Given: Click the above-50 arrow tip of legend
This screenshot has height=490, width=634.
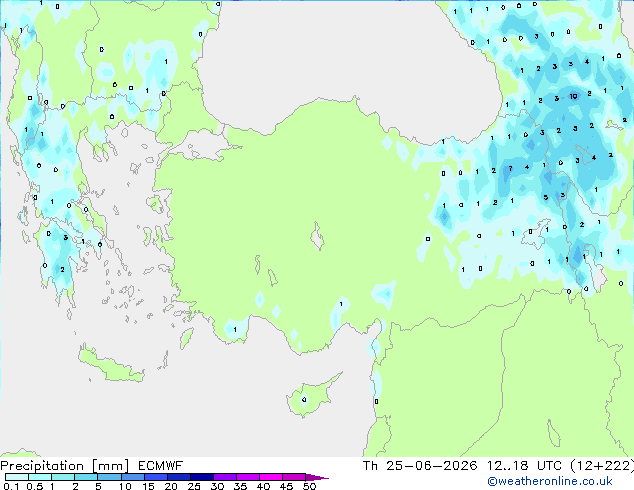Looking at the screenshot, I should point(317,477).
